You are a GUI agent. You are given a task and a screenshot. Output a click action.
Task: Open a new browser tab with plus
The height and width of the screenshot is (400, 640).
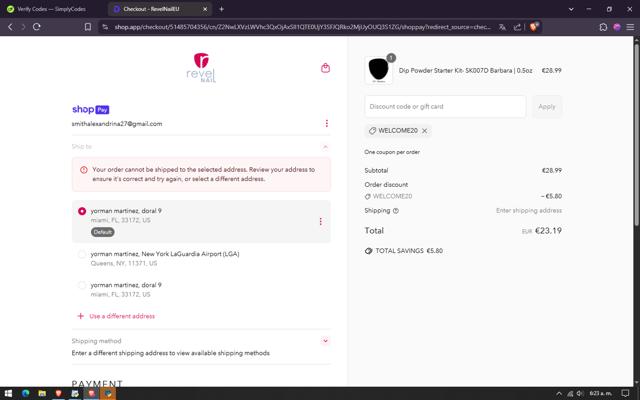(x=221, y=9)
